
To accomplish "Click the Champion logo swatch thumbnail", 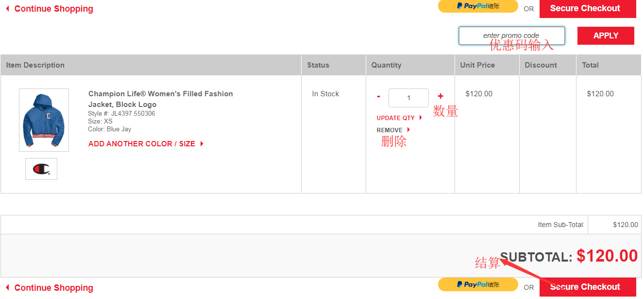I will point(41,169).
